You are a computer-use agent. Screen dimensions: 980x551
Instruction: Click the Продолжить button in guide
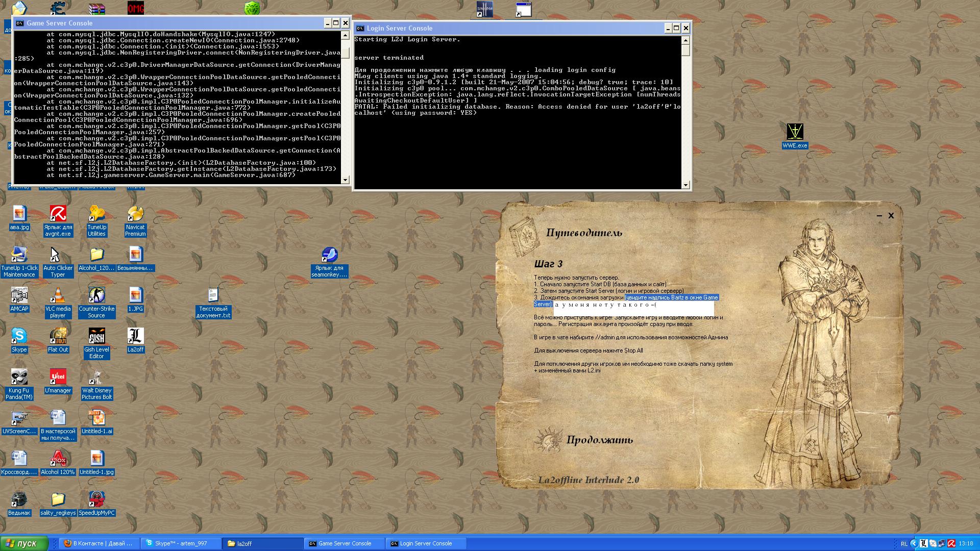pos(599,440)
